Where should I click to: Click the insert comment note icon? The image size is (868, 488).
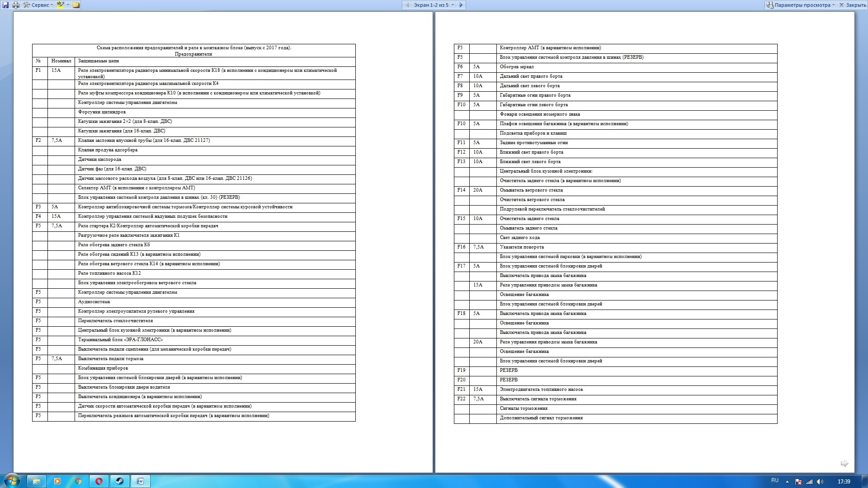[76, 5]
